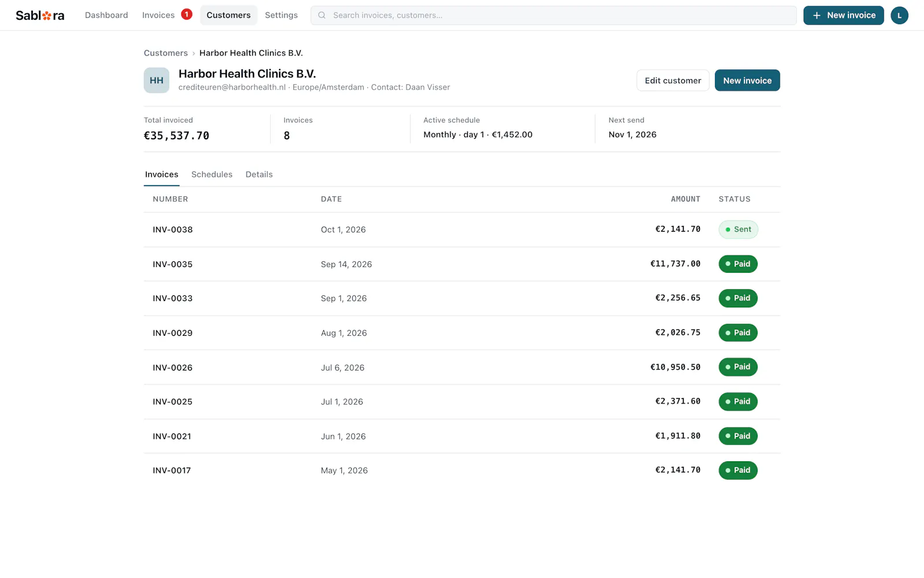Viewport: 924px width, 578px height.
Task: Click the NUMBER column header
Action: click(170, 199)
